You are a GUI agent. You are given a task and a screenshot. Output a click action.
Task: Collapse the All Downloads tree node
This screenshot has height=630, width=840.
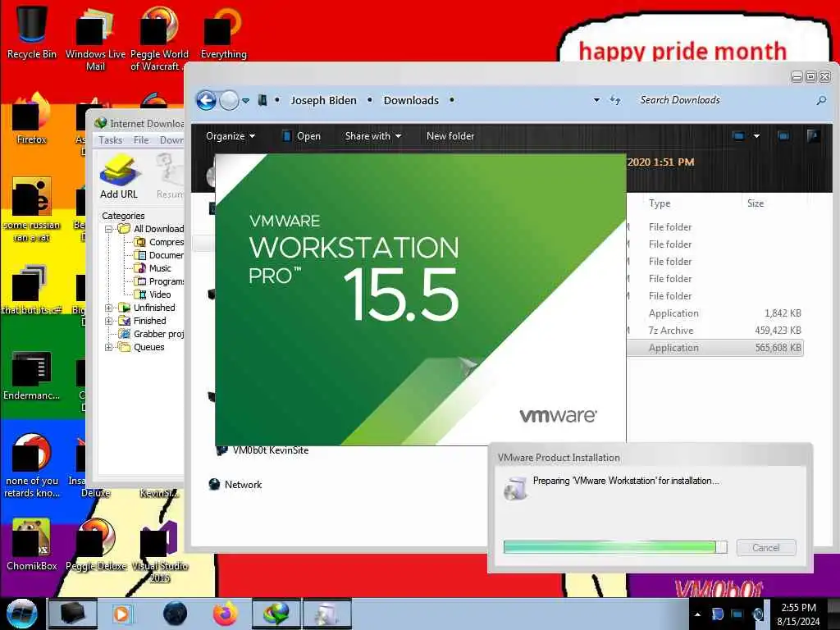[x=109, y=229]
